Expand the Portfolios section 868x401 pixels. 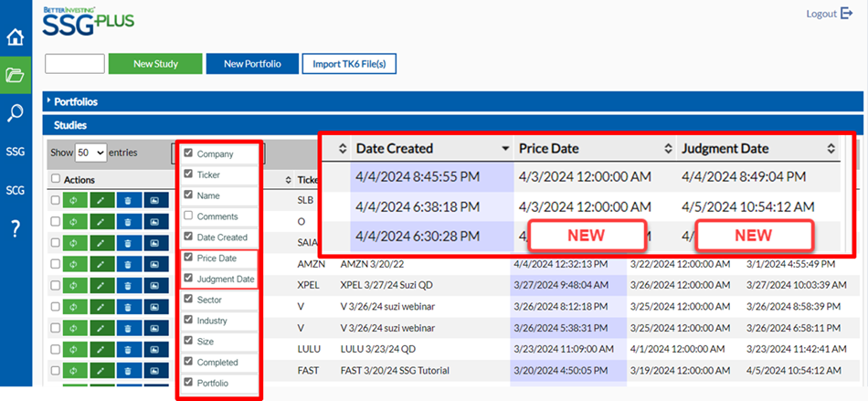click(453, 101)
